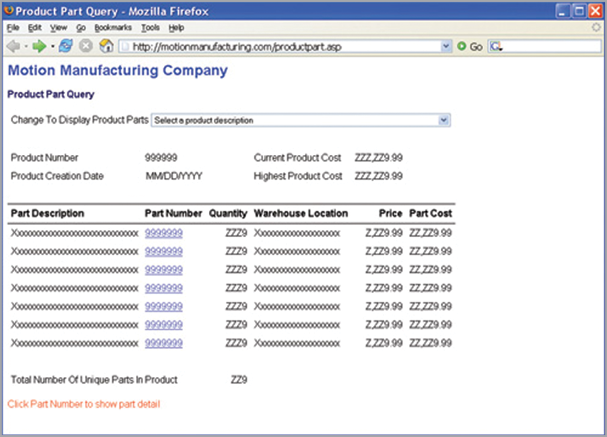The width and height of the screenshot is (607, 437).
Task: Click the 'Quantity' column header
Action: [x=228, y=214]
